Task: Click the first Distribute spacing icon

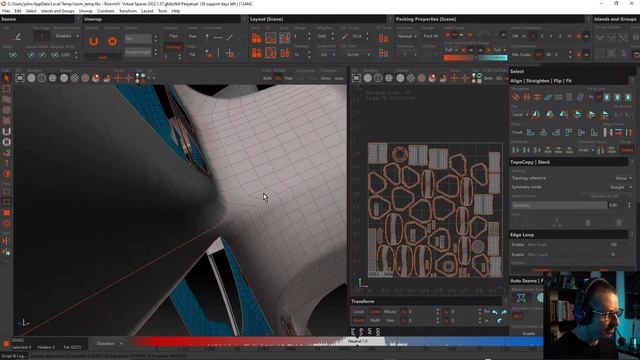Action: point(516,150)
